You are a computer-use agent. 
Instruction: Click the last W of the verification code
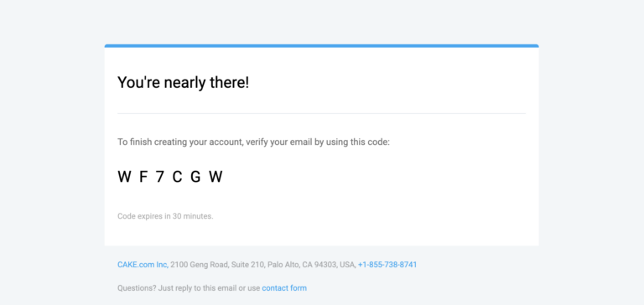click(216, 177)
